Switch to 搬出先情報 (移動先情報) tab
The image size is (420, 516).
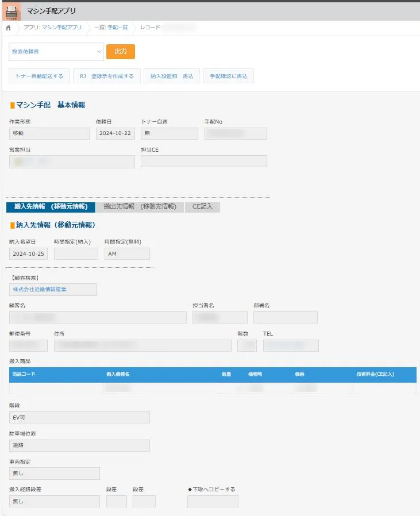(x=140, y=207)
